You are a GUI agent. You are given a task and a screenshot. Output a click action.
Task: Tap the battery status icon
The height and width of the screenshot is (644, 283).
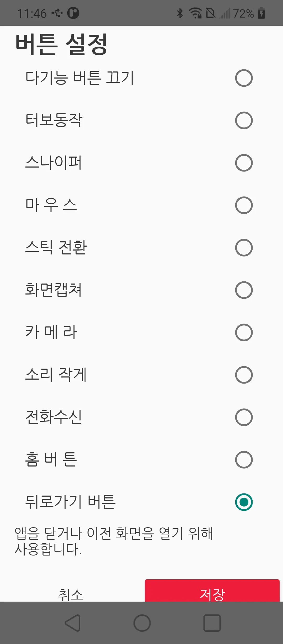(x=261, y=13)
